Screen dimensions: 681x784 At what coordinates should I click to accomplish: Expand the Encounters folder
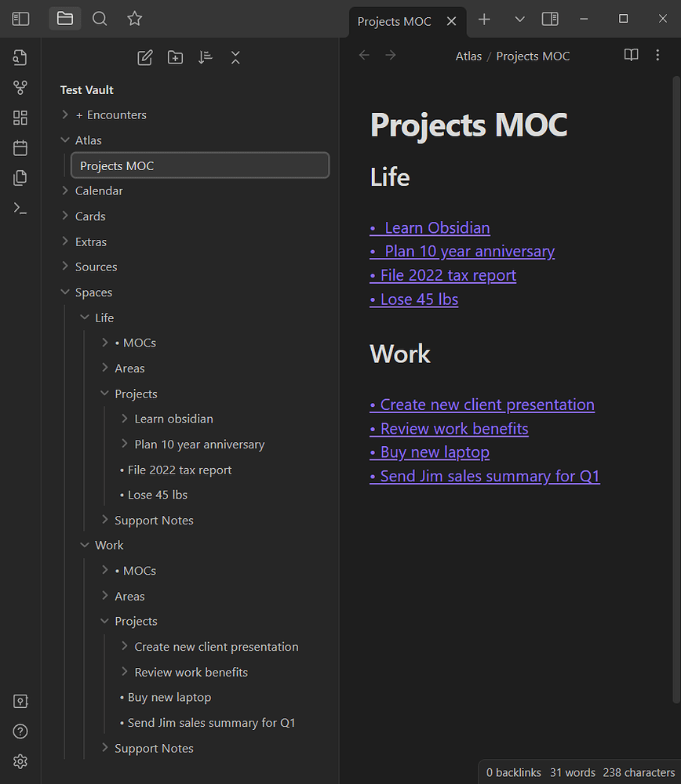[66, 114]
